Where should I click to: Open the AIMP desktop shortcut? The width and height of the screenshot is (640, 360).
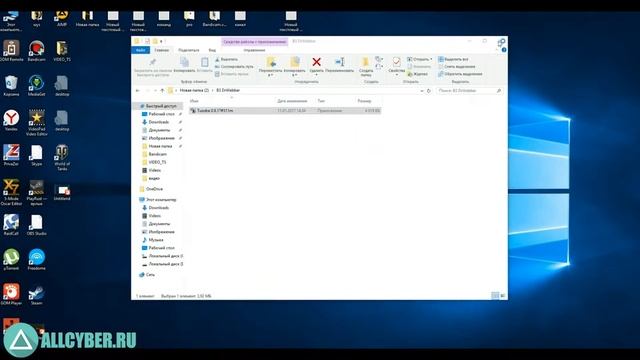pyautogui.click(x=62, y=19)
